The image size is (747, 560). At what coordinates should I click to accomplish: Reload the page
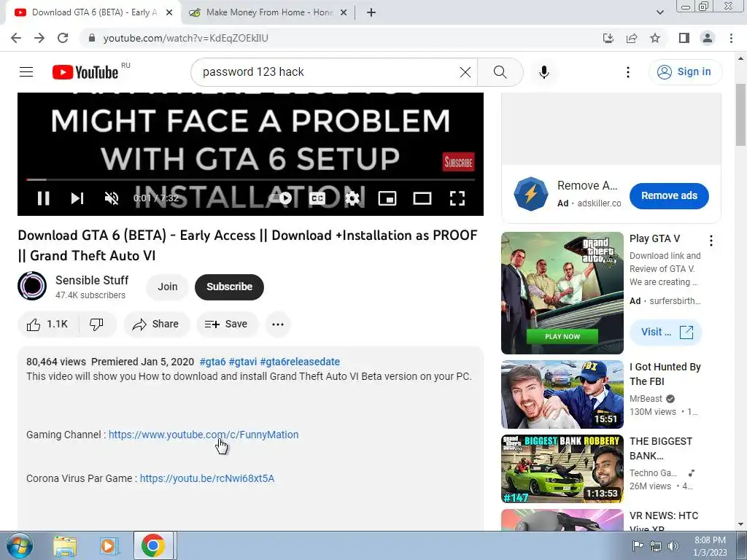(x=63, y=38)
